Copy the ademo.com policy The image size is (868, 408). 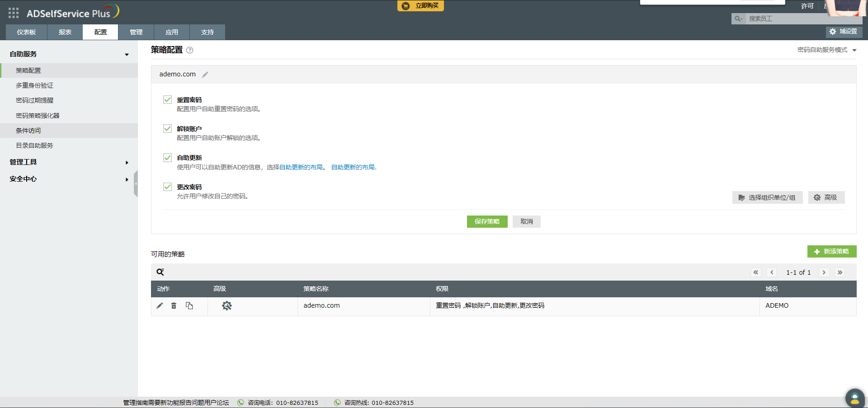(189, 306)
